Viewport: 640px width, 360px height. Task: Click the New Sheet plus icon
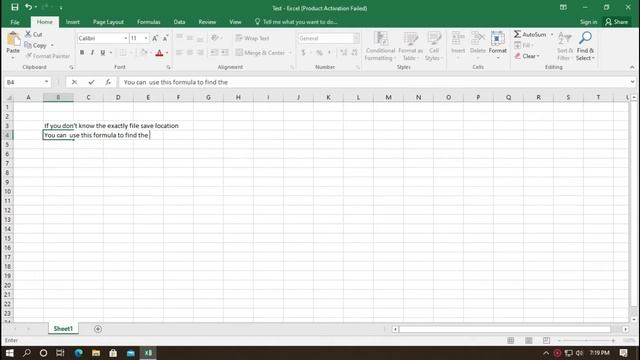click(x=98, y=329)
